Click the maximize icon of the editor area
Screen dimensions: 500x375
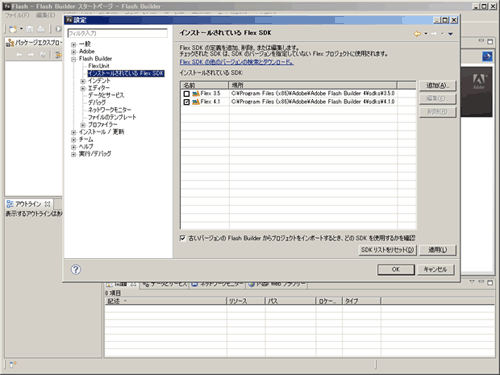pyautogui.click(x=490, y=42)
